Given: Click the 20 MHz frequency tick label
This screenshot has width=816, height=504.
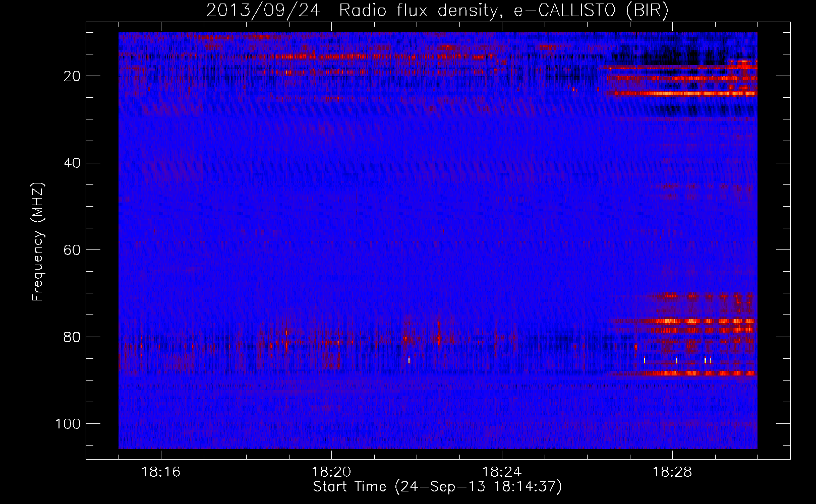Looking at the screenshot, I should tap(73, 76).
